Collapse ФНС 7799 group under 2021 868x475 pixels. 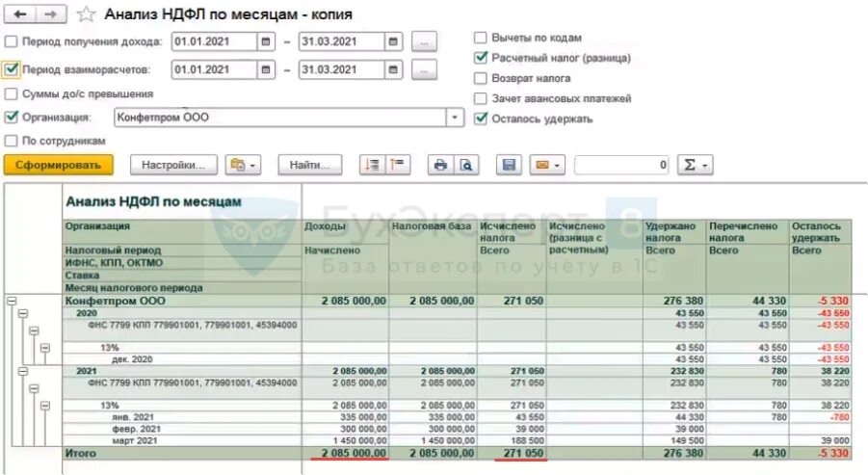click(x=34, y=388)
